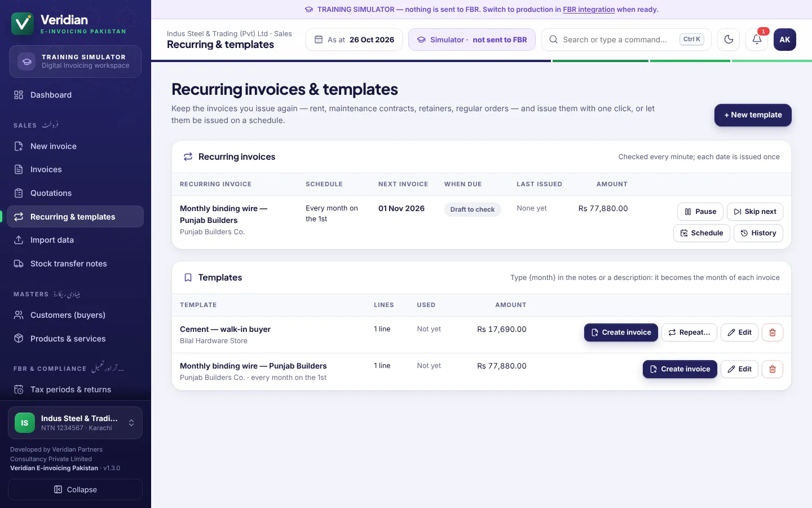Viewport: 812px width, 508px height.
Task: Click the Rs 17,690.00 template amount
Action: tap(502, 329)
